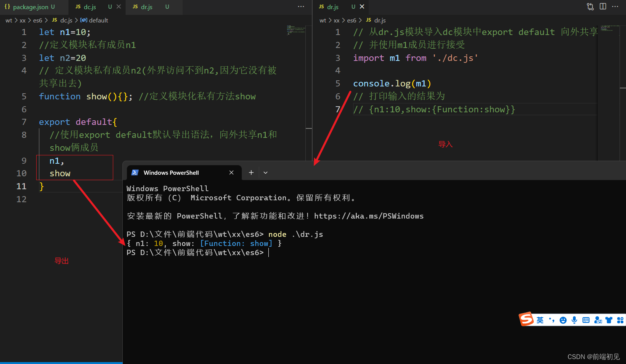The image size is (626, 364).
Task: Start Sogou voice input microphone
Action: coord(575,320)
